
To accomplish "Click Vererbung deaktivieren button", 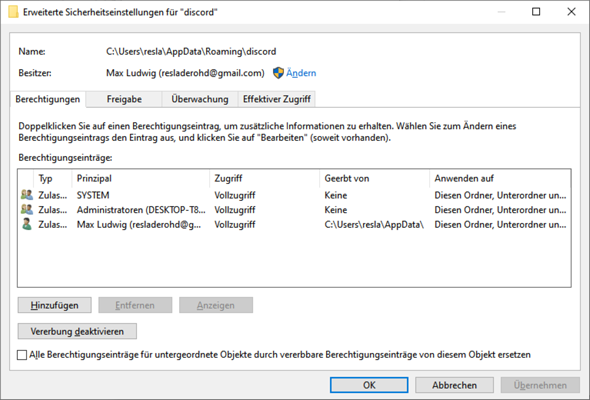I will point(77,331).
